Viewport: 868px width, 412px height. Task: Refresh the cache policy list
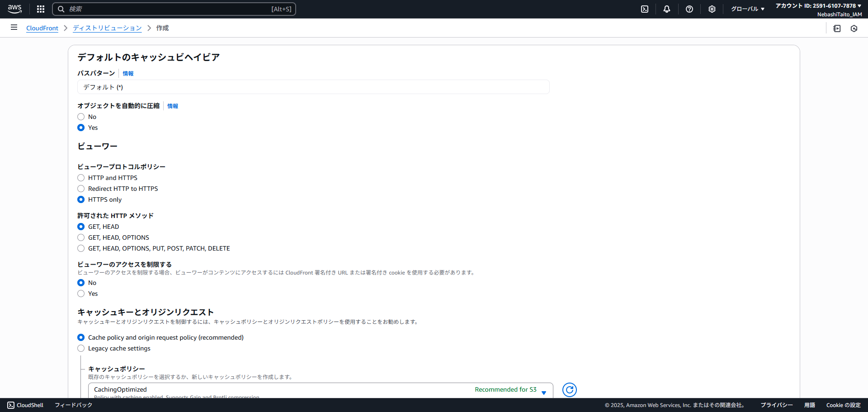click(569, 389)
